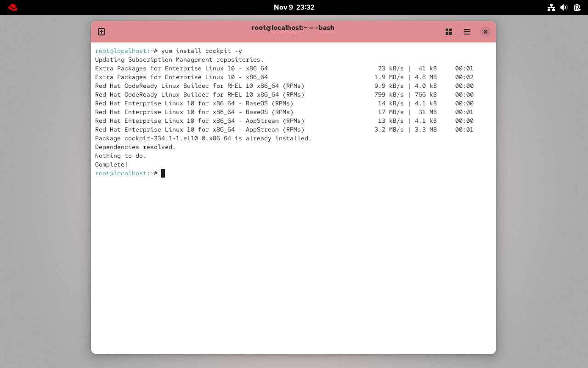The image size is (588, 368).
Task: Click the Dependencies resolved line
Action: pyautogui.click(x=134, y=147)
